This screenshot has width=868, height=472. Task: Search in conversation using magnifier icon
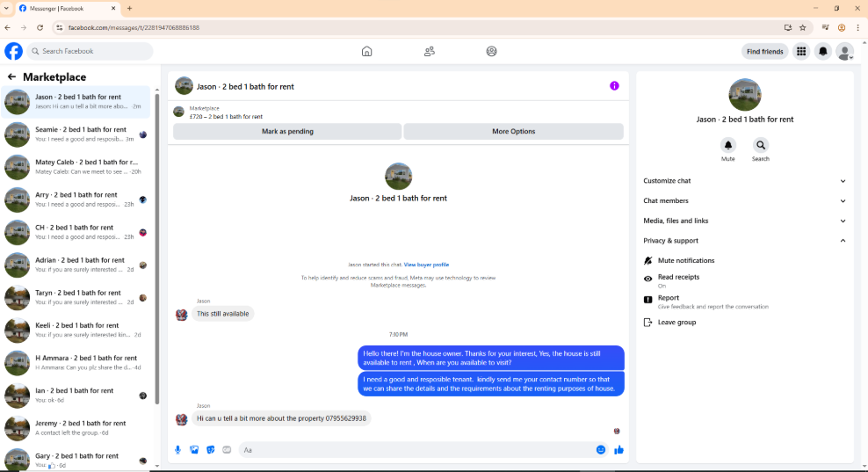pos(761,145)
